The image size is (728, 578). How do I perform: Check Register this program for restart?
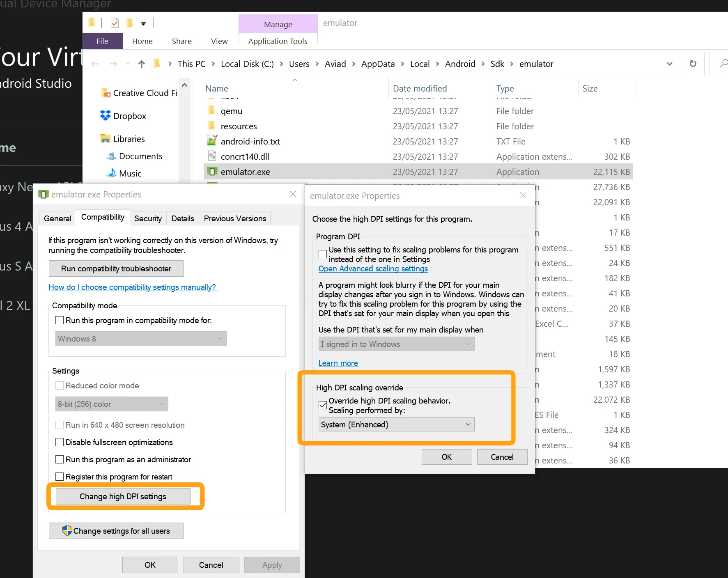click(60, 477)
